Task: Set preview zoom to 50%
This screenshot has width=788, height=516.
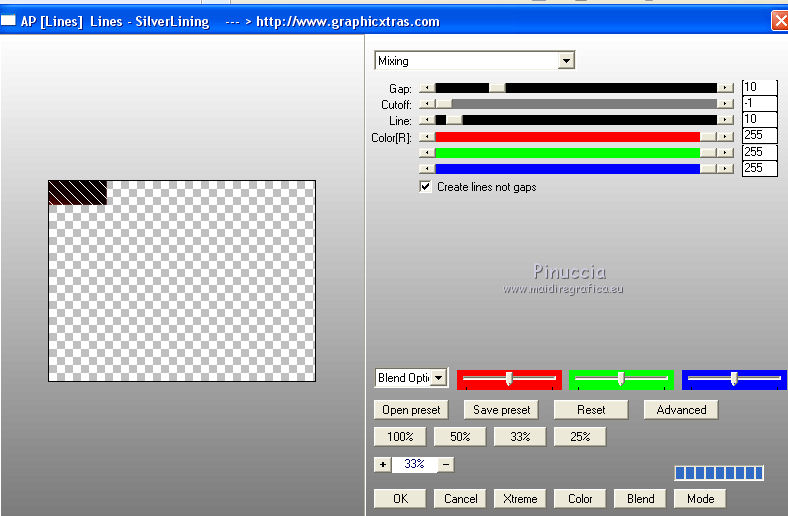Action: (460, 437)
